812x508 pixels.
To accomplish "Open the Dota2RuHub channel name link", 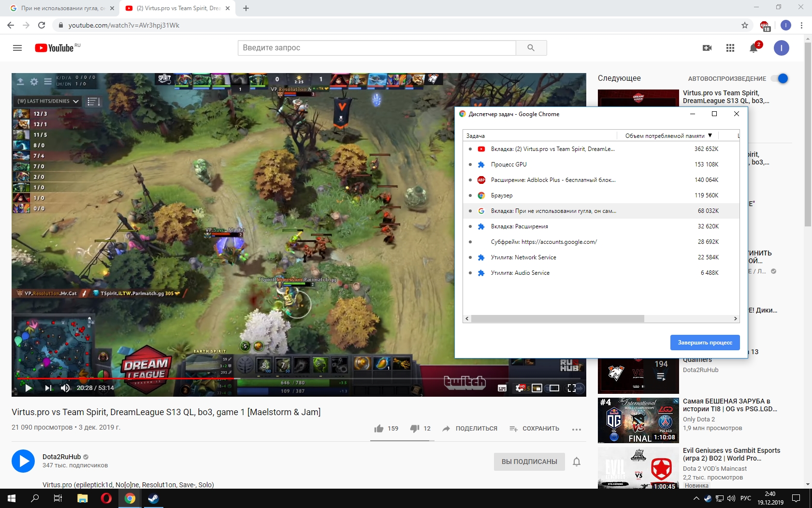I will pos(61,457).
